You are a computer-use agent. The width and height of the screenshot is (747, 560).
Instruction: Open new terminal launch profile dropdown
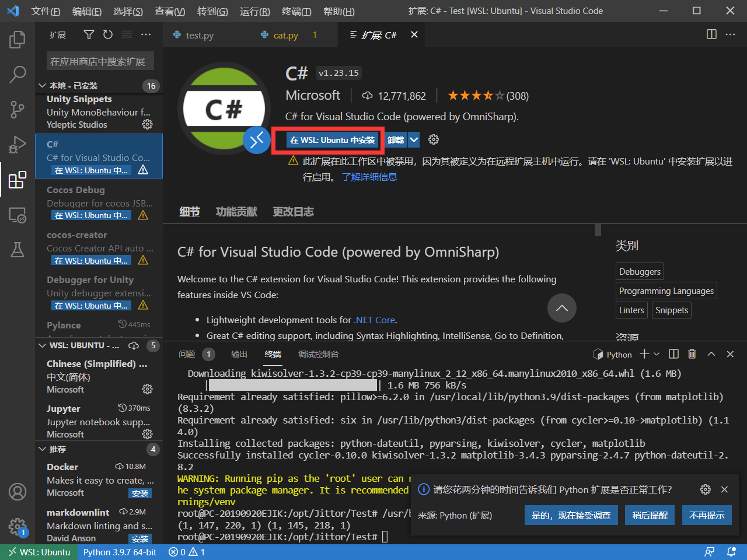click(x=657, y=354)
